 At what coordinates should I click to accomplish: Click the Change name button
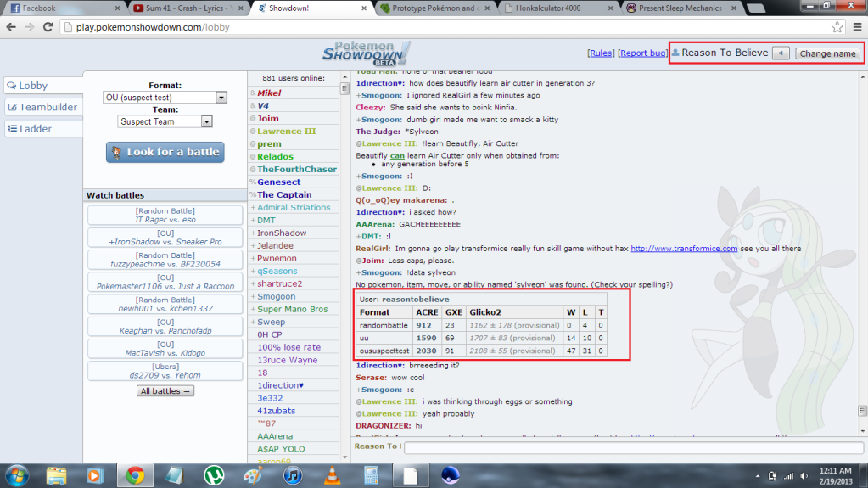click(x=827, y=53)
